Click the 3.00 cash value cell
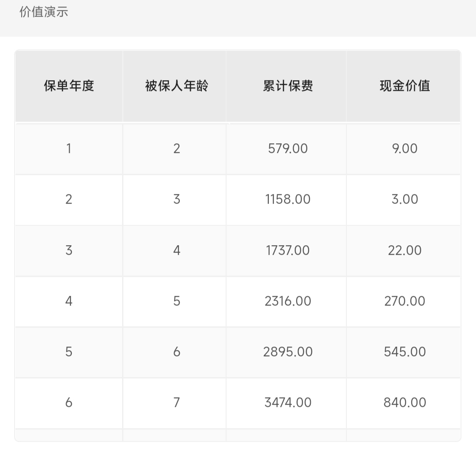This screenshot has width=476, height=452. 405,200
